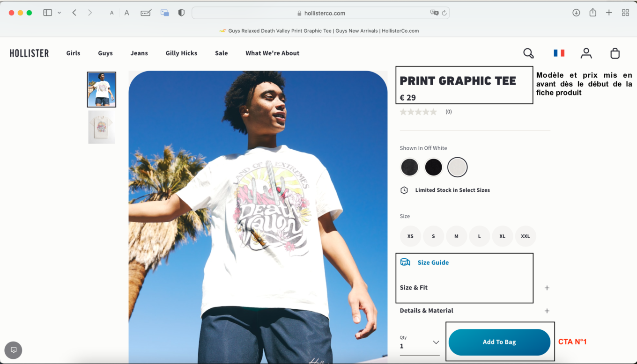Open the Hollister search

coord(528,53)
